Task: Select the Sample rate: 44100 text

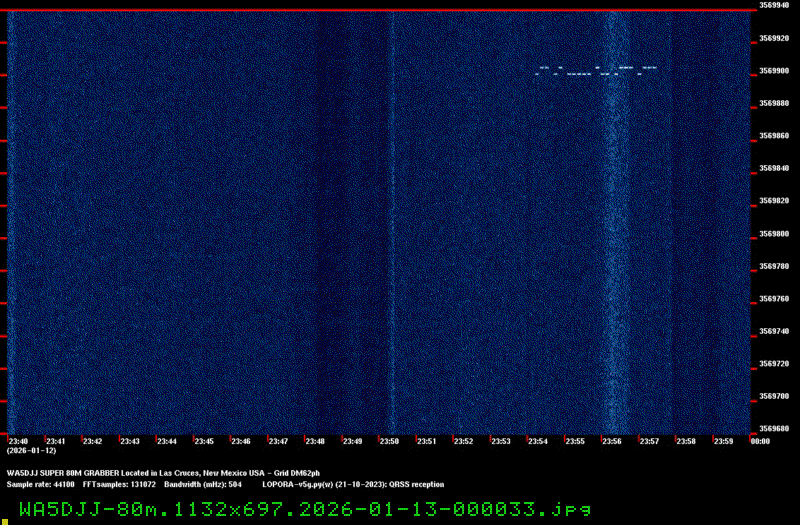Action: [x=40, y=484]
